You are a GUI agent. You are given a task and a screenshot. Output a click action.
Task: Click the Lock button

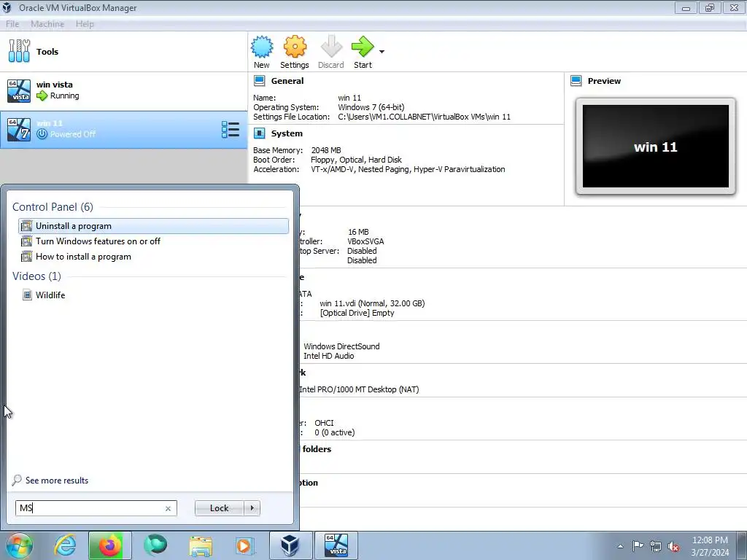point(219,508)
